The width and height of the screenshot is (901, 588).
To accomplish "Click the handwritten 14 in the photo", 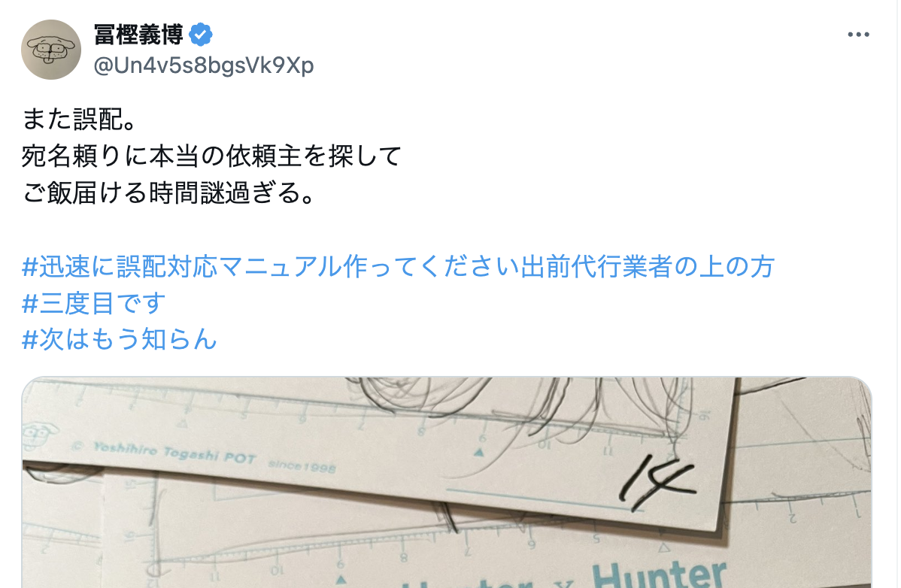I will [657, 481].
